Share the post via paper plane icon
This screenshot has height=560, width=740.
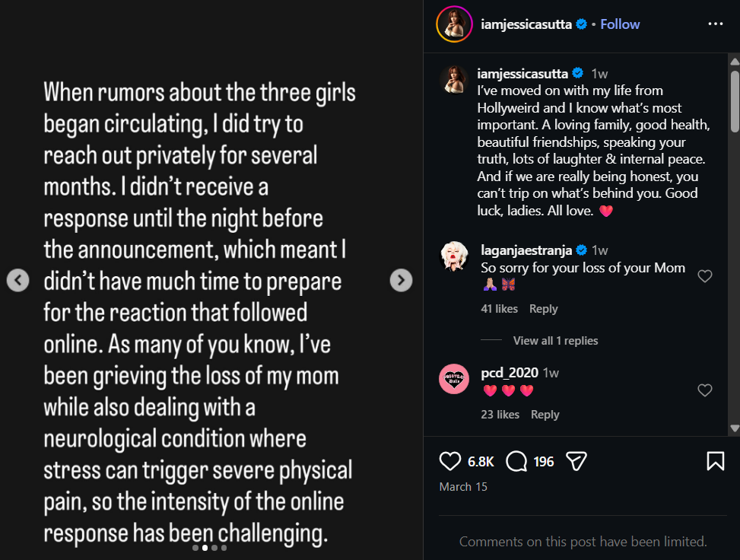tap(576, 461)
